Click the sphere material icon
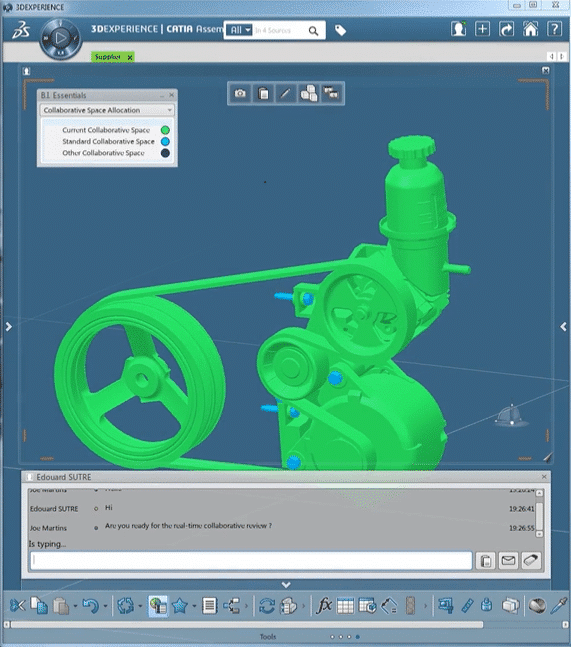Image resolution: width=571 pixels, height=647 pixels. point(537,606)
